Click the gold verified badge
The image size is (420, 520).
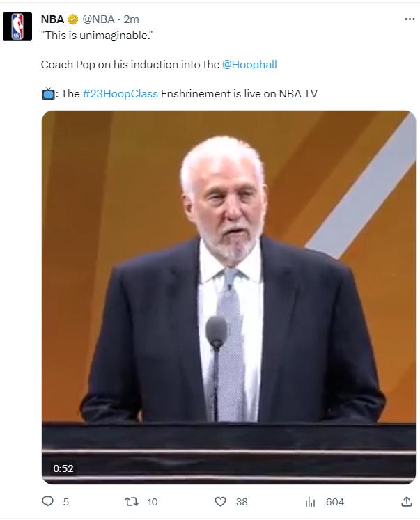tap(73, 19)
